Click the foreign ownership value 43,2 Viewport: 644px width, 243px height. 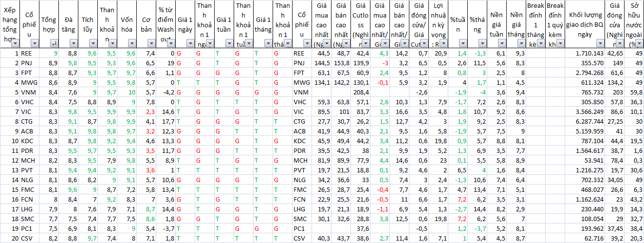tap(634, 199)
